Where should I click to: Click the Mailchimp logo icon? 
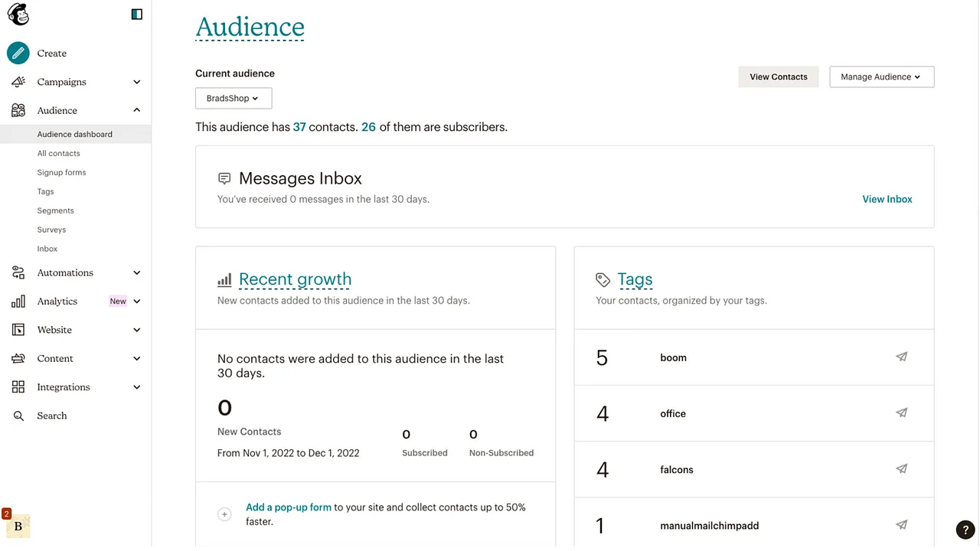pos(18,14)
